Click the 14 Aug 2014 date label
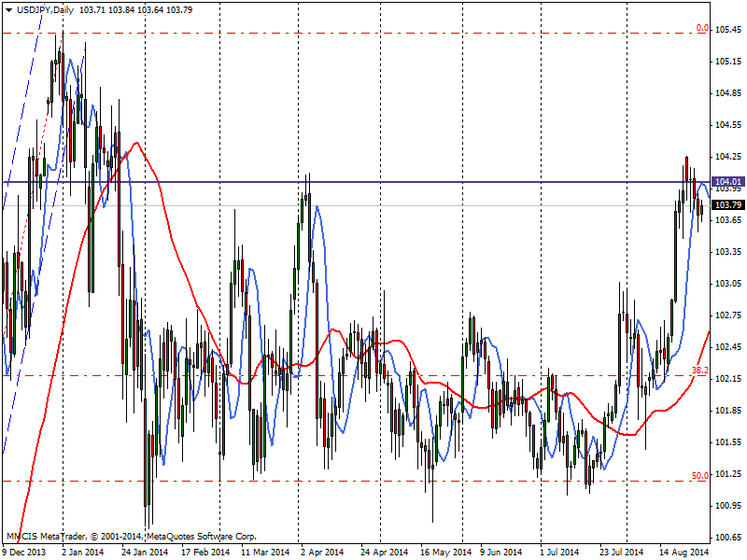 pyautogui.click(x=684, y=552)
